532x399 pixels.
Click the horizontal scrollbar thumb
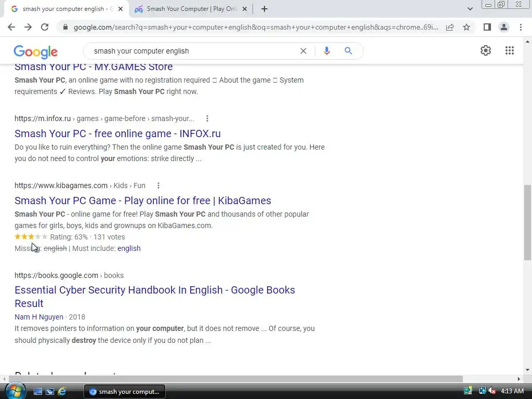pos(236,379)
